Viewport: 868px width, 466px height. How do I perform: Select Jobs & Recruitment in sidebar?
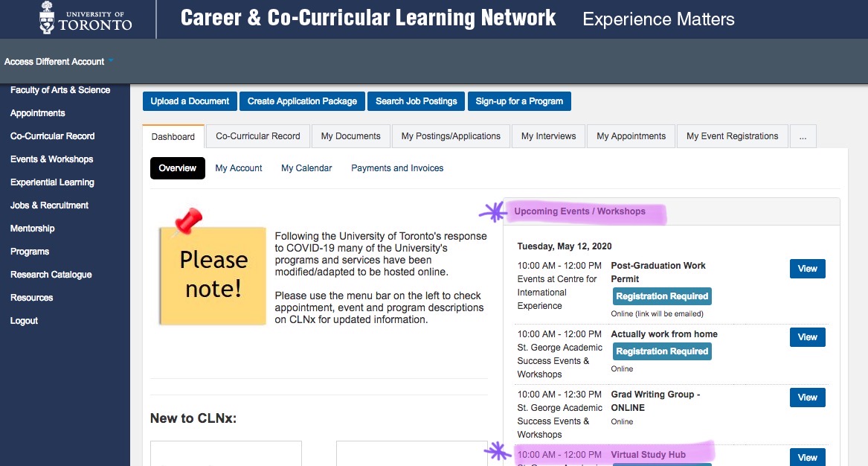click(49, 205)
